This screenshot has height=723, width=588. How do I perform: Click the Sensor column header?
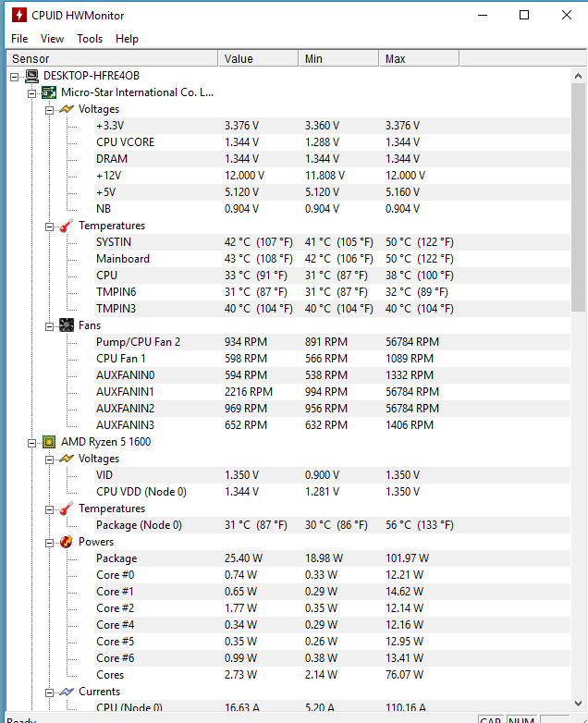(112, 58)
